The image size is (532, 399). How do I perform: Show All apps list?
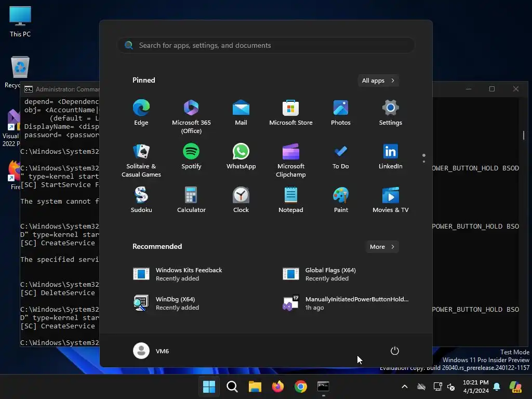tap(378, 81)
